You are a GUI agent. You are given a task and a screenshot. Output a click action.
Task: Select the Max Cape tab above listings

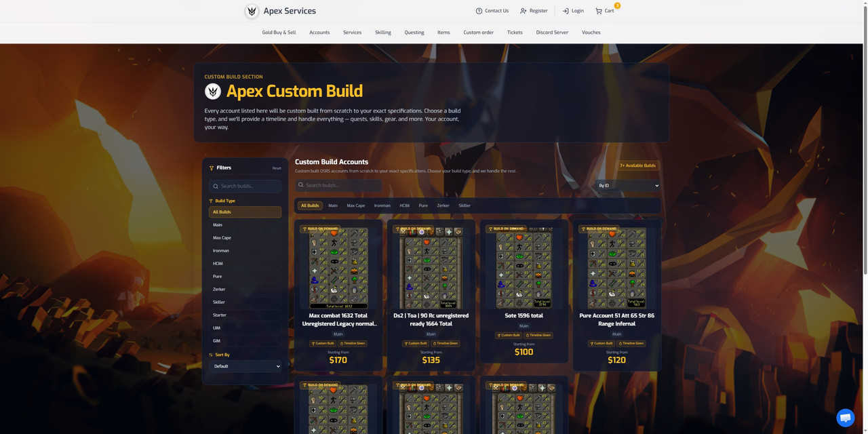tap(356, 205)
